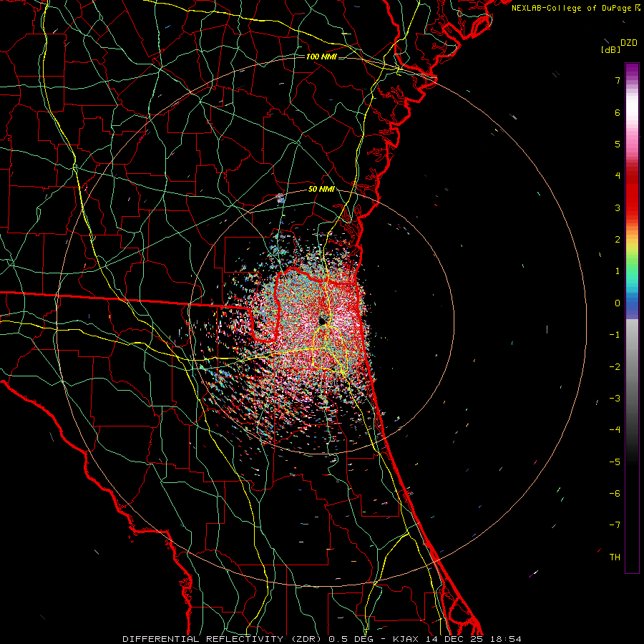Click the 1 dB label on colorbar

pyautogui.click(x=618, y=271)
